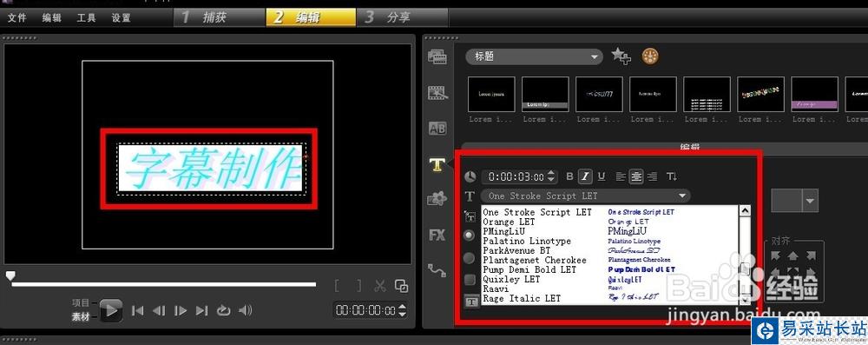Click the scissors split clip icon
Image resolution: width=868 pixels, height=345 pixels.
pyautogui.click(x=380, y=286)
